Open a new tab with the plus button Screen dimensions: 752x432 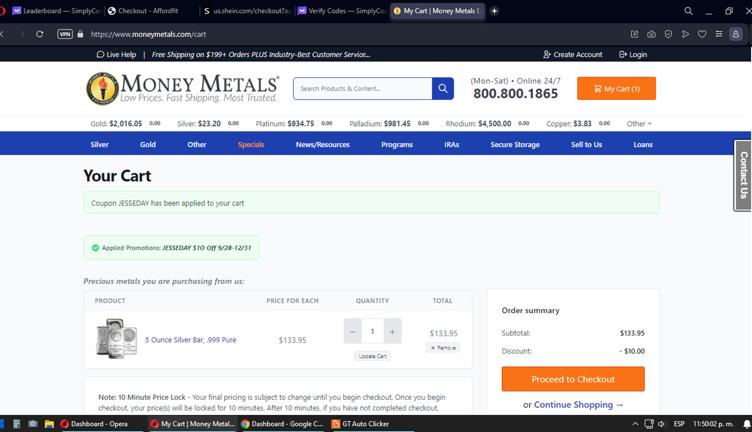pyautogui.click(x=494, y=11)
